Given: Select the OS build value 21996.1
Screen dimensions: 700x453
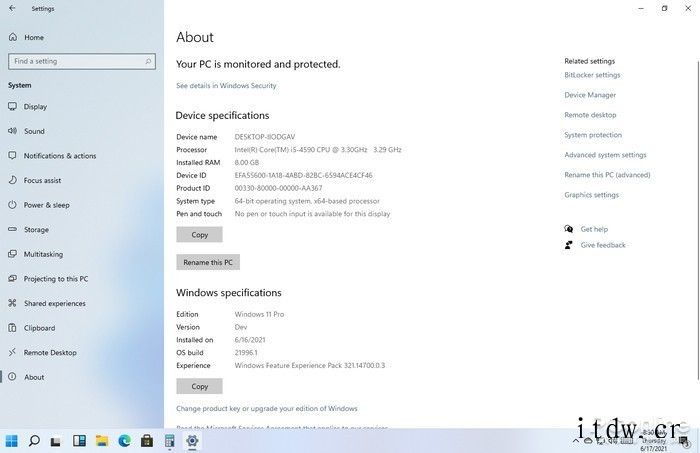Looking at the screenshot, I should [246, 353].
